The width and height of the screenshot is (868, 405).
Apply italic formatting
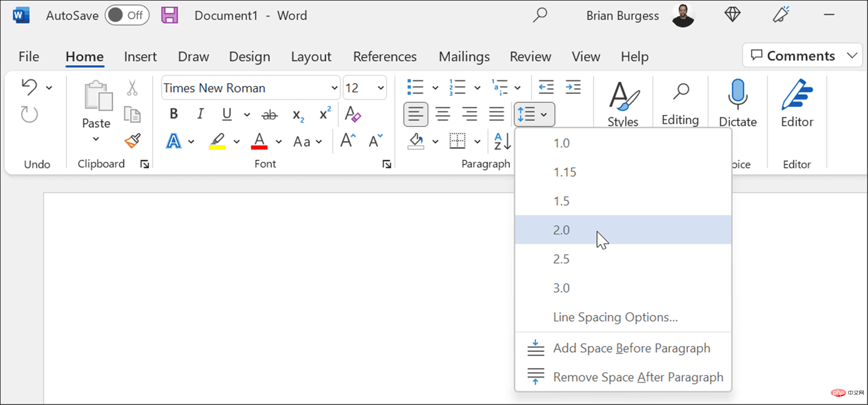coord(200,114)
